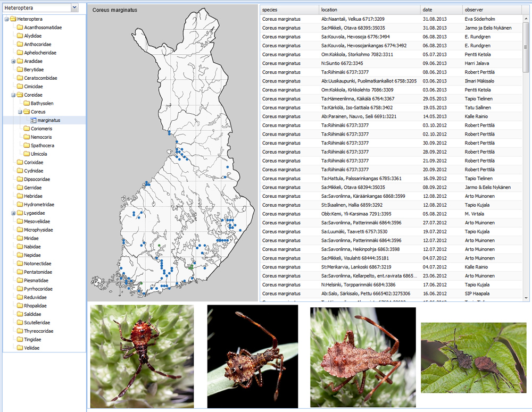Viewport: 532px width, 412px height.
Task: Open the red nymph on flower photo
Action: pos(142,356)
